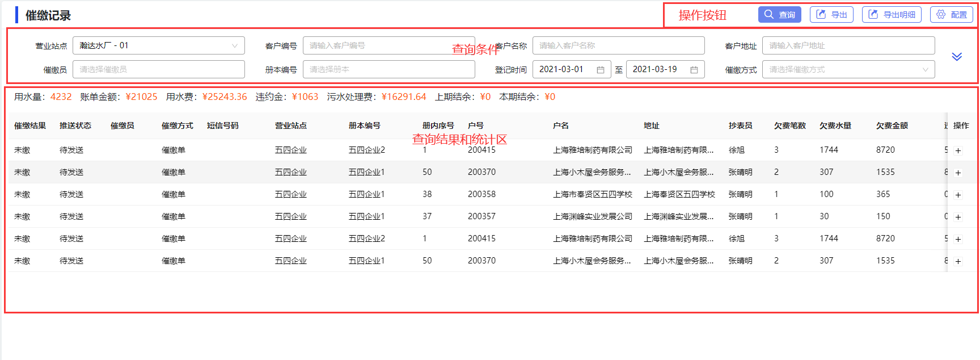Click the 欠费笔数 column header
The width and height of the screenshot is (980, 360).
(x=790, y=125)
